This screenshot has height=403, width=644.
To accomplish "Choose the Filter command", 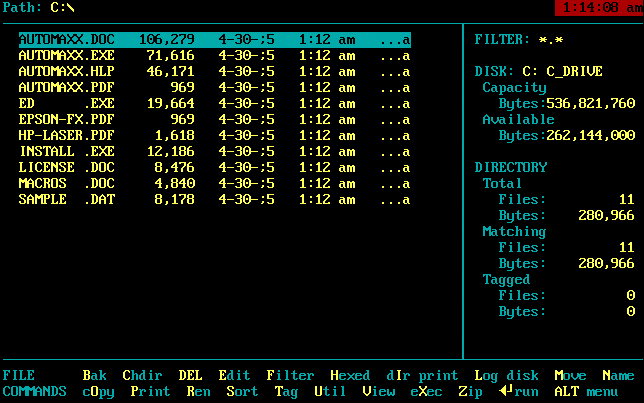I will [x=290, y=375].
